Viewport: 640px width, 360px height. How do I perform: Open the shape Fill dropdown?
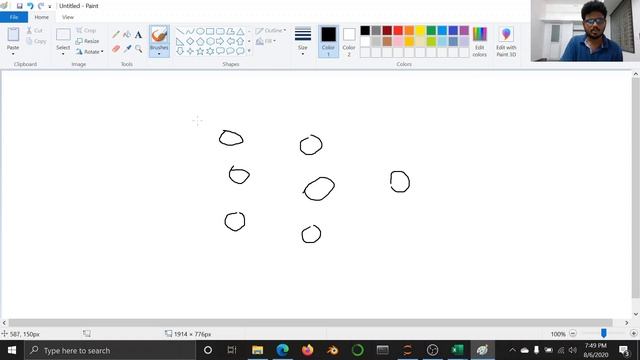[x=266, y=41]
